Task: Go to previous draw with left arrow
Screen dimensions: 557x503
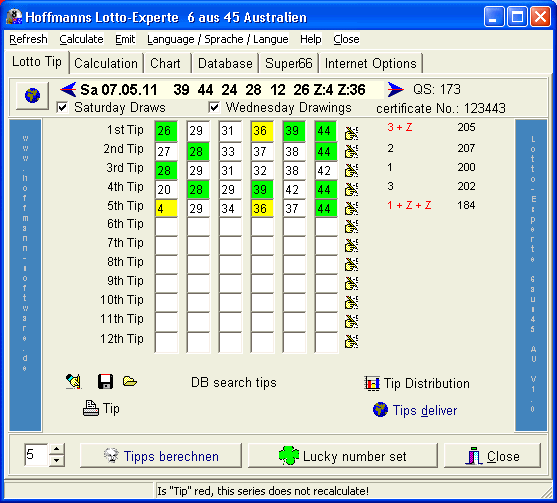Action: tap(68, 90)
